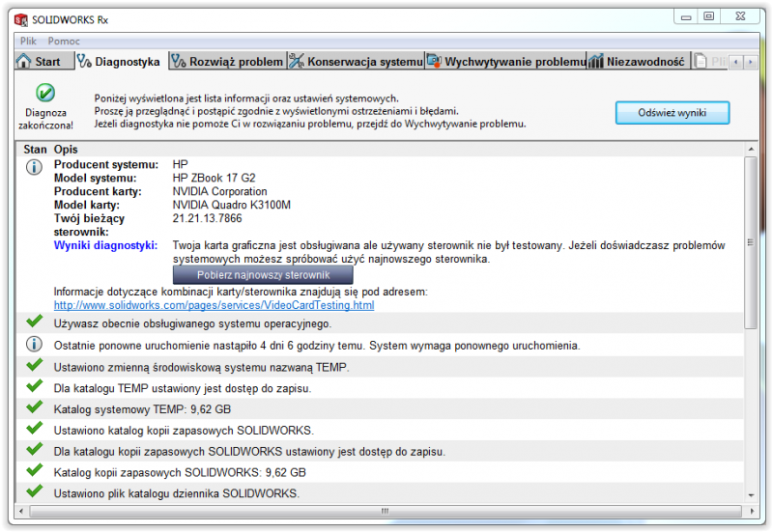The height and width of the screenshot is (532, 773).
Task: Click tab strip scroll-right arrow
Action: 751,62
